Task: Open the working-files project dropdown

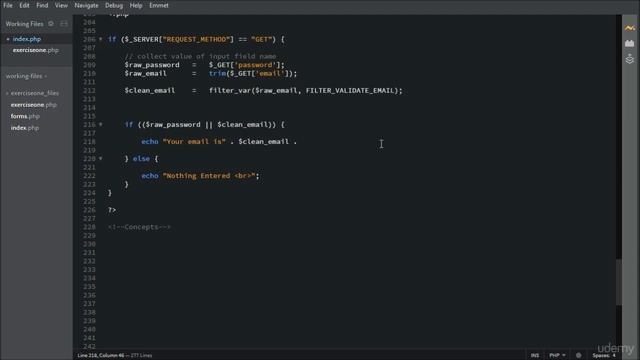Action: [x=26, y=76]
